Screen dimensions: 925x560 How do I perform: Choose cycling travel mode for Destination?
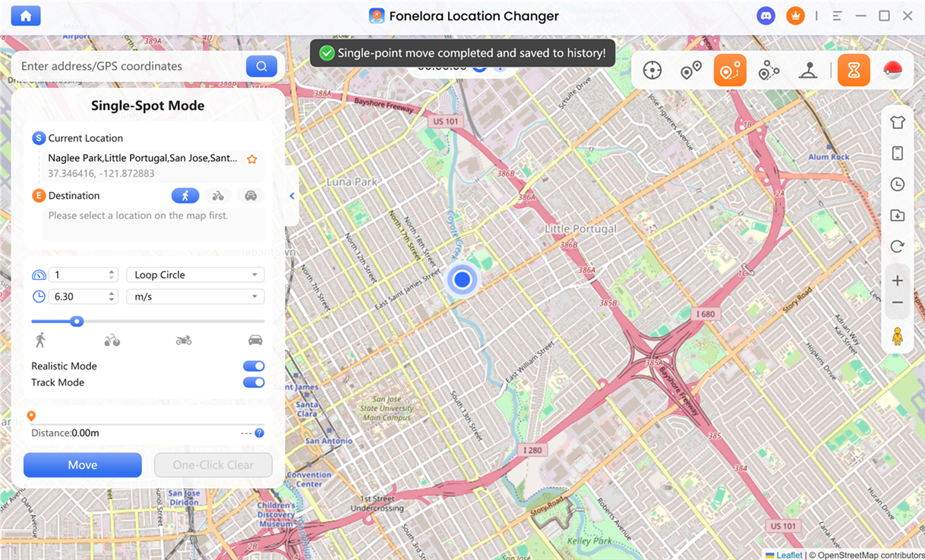(x=218, y=196)
